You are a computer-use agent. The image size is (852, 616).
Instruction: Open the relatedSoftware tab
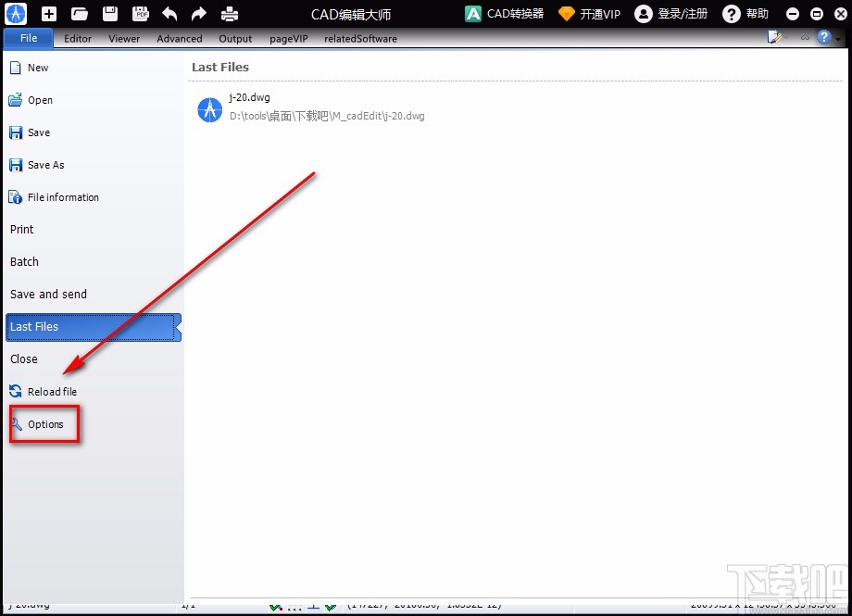click(x=360, y=39)
